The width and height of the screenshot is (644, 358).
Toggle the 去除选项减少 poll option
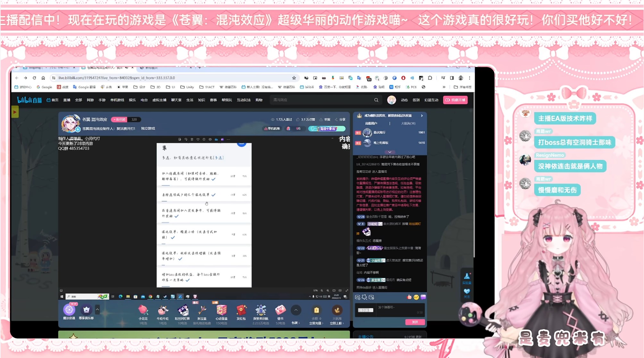click(204, 195)
